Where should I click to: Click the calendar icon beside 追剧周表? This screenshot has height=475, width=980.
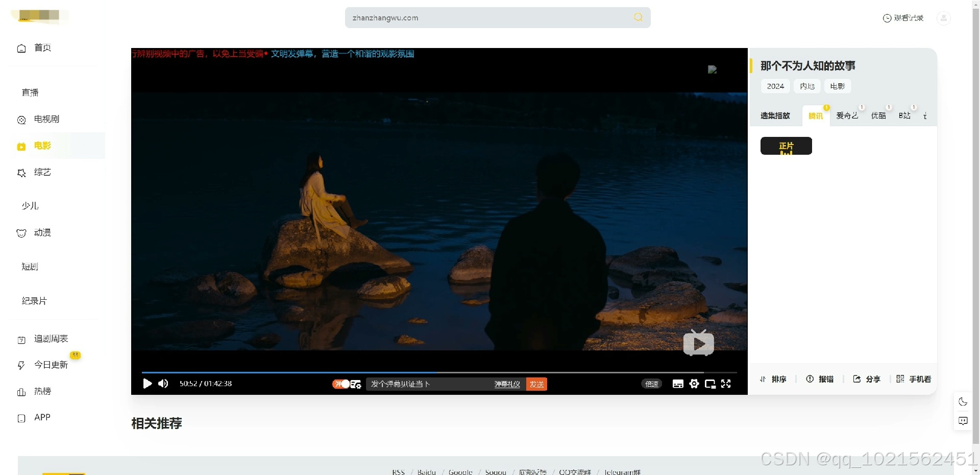click(21, 340)
